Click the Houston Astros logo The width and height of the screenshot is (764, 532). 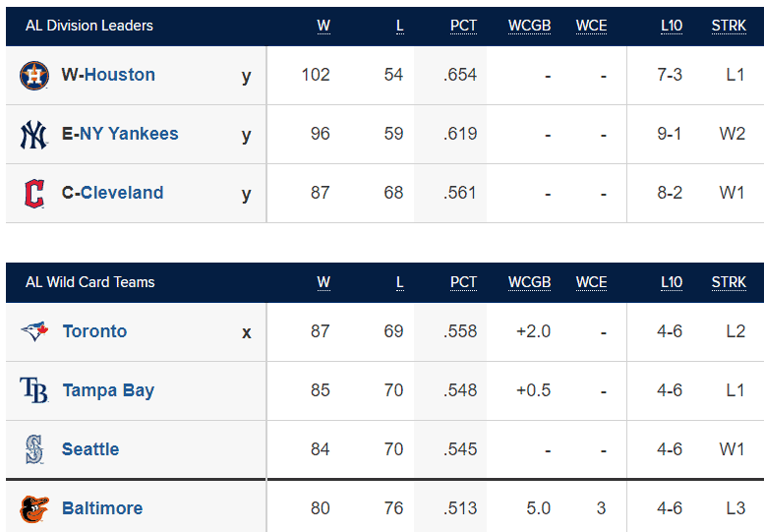(34, 76)
